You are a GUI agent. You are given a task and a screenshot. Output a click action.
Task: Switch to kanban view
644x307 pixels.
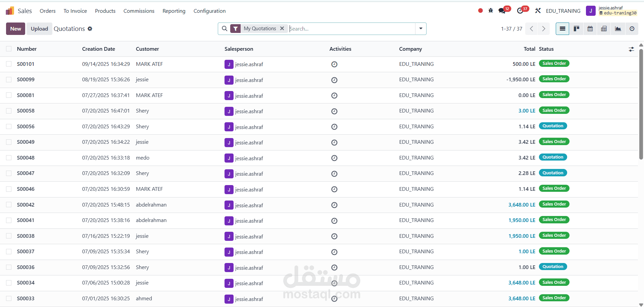(x=577, y=29)
